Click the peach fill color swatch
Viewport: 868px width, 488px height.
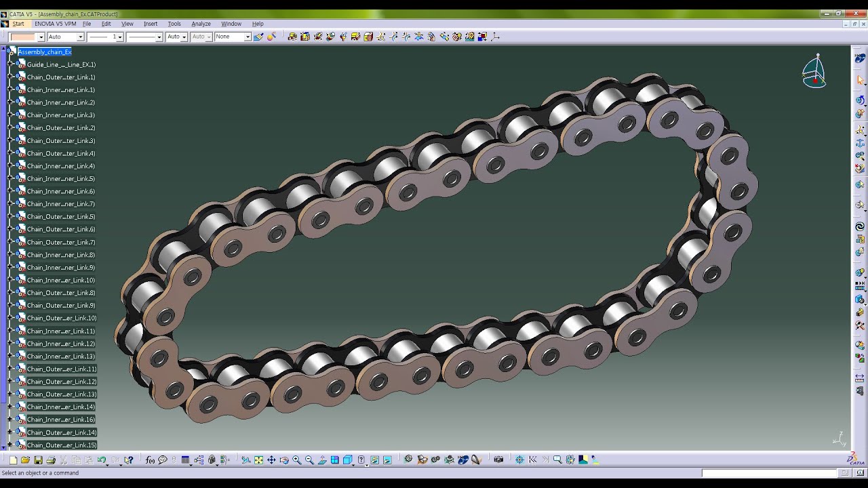(x=23, y=37)
